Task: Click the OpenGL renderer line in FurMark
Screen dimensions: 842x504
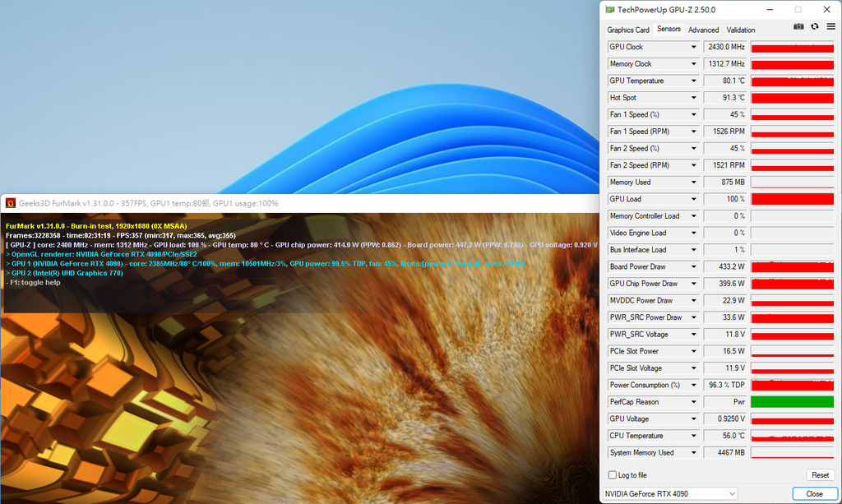Action: pyautogui.click(x=101, y=254)
